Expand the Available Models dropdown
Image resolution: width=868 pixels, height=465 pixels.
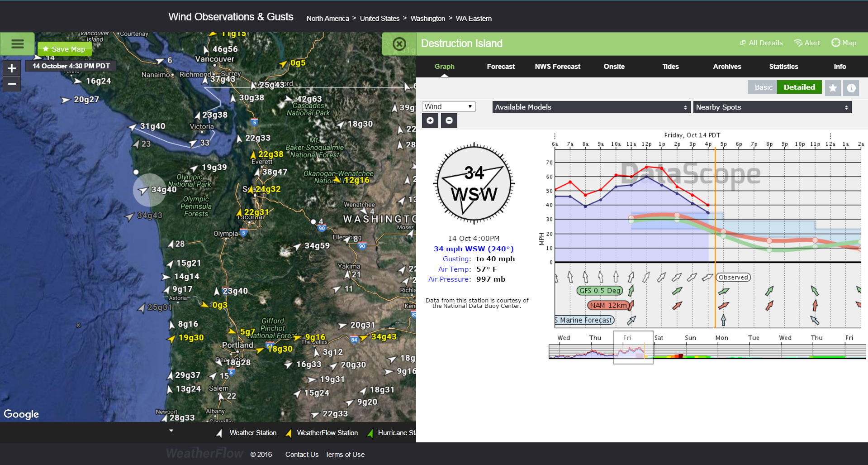coord(591,107)
